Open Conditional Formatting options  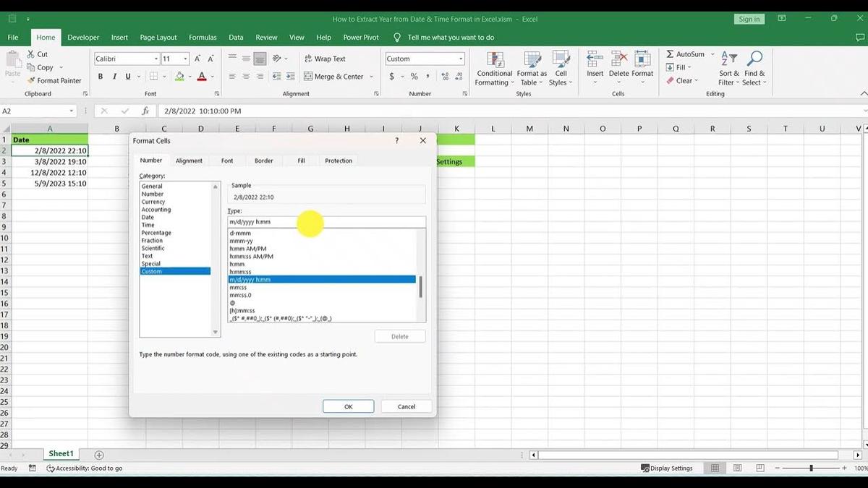(x=494, y=69)
